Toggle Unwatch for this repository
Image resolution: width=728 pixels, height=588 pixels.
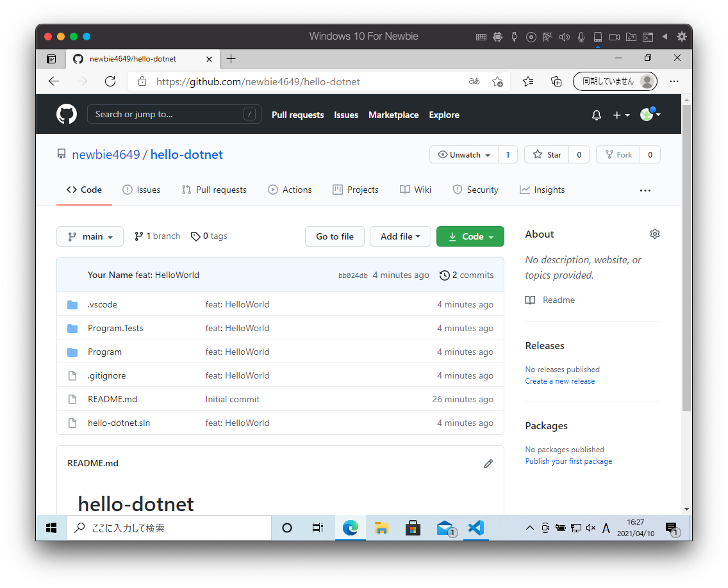point(464,155)
